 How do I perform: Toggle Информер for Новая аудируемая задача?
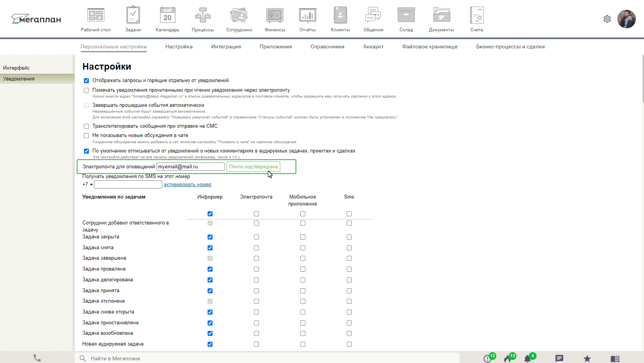210,344
